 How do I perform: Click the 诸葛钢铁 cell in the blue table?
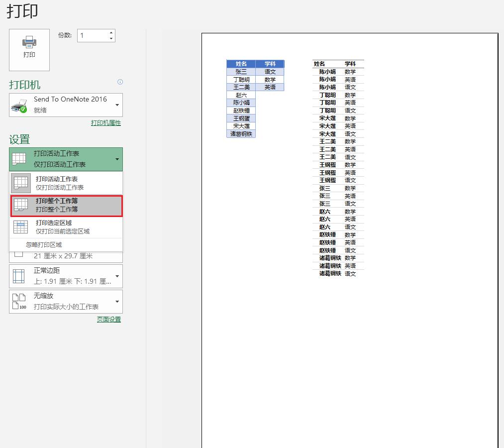pyautogui.click(x=241, y=134)
